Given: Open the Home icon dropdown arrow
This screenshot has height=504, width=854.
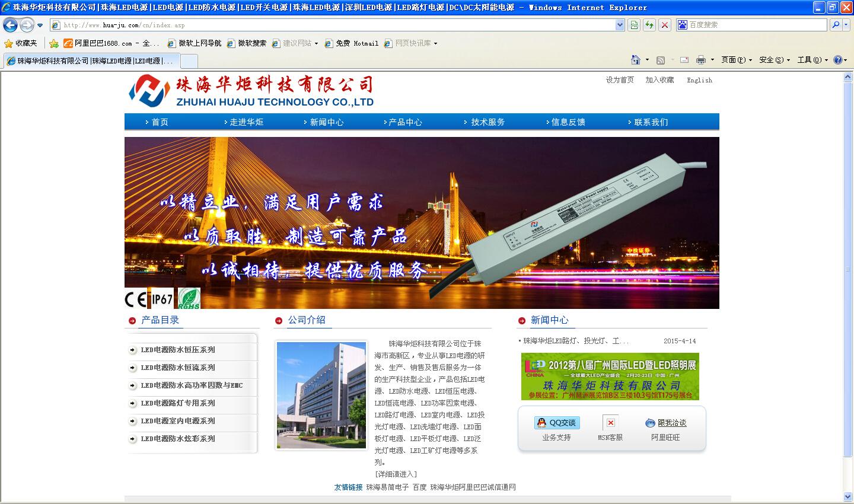Looking at the screenshot, I should click(647, 60).
